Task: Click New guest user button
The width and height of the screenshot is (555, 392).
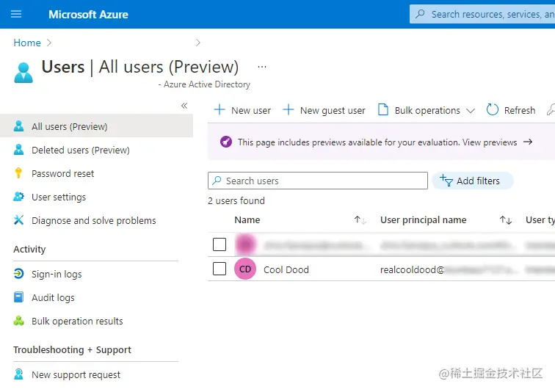Action: click(324, 110)
